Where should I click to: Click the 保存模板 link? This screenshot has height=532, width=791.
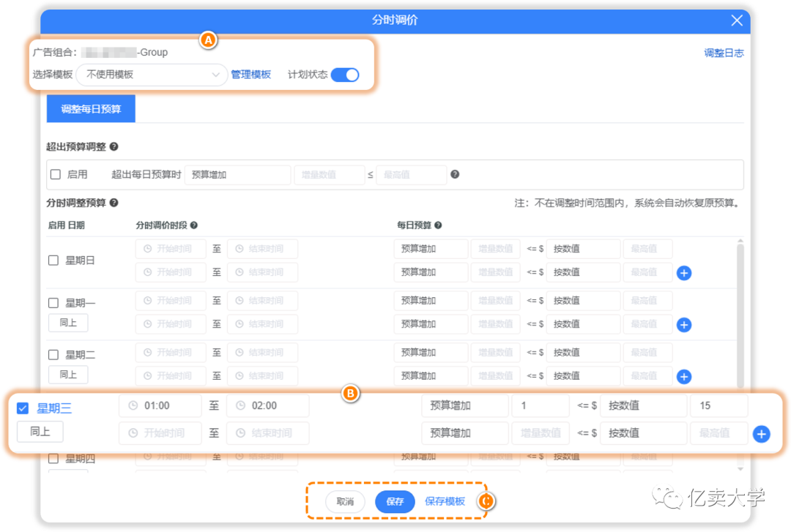445,501
